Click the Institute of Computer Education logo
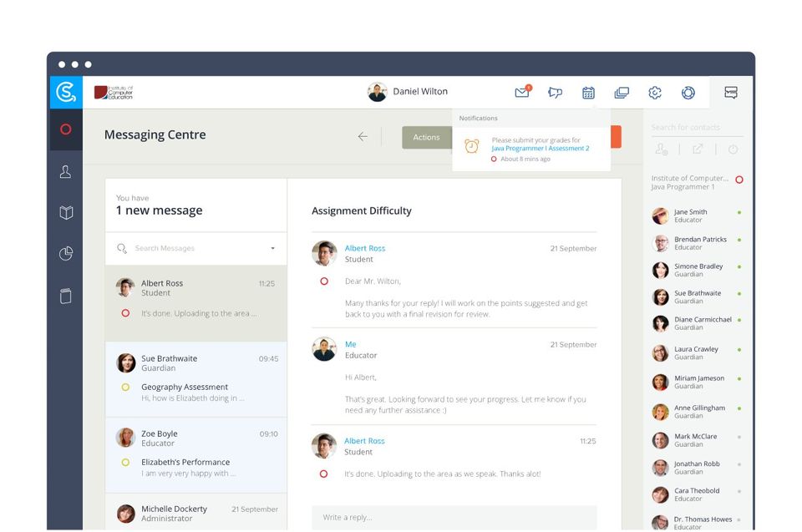 coord(114,93)
